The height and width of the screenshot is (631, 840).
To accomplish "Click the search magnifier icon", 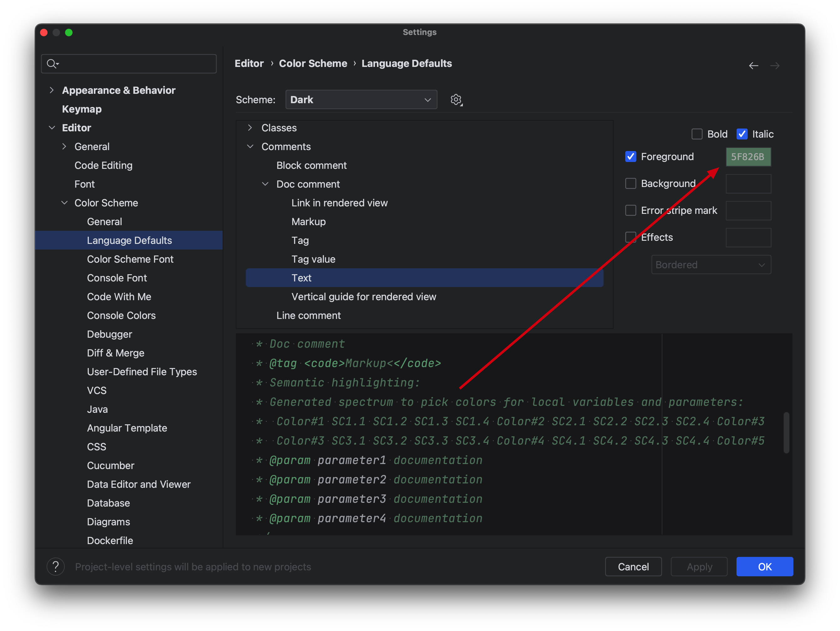I will (x=52, y=63).
